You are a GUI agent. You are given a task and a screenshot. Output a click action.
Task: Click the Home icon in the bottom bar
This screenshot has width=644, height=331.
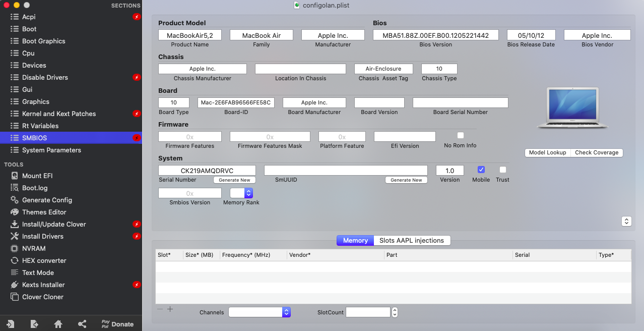58,324
